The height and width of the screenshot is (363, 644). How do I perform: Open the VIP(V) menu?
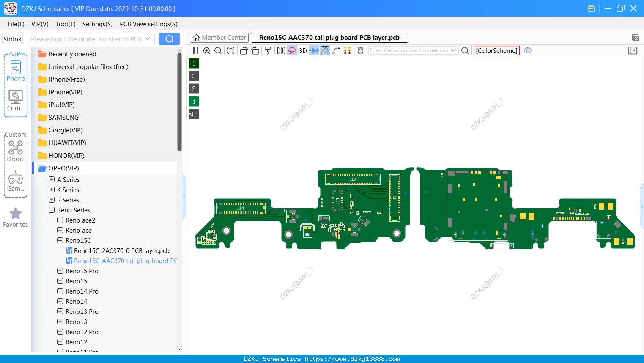[x=40, y=24]
